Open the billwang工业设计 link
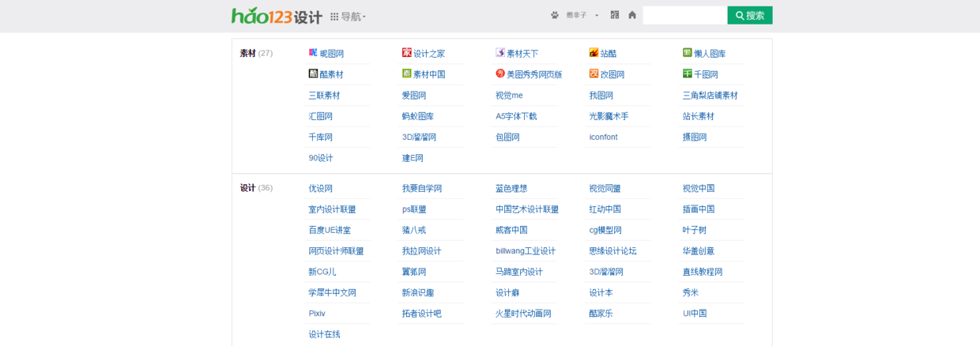Viewport: 980px width, 346px height. tap(526, 251)
